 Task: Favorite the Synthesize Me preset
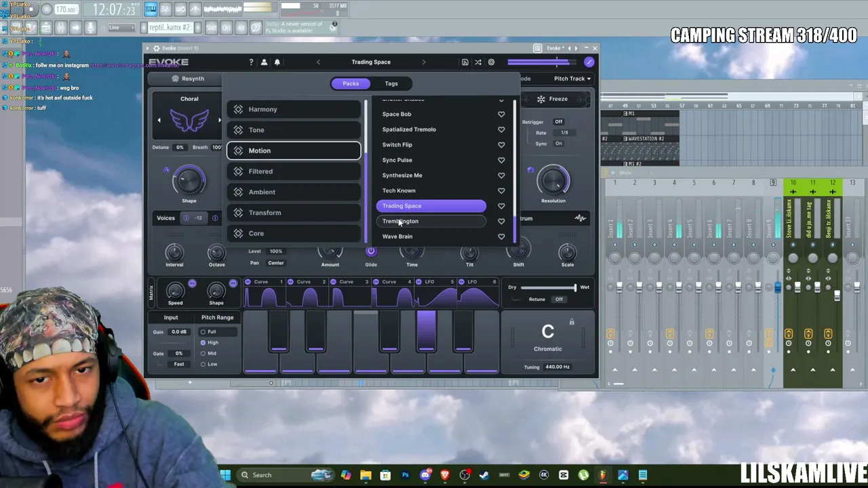[x=501, y=176]
